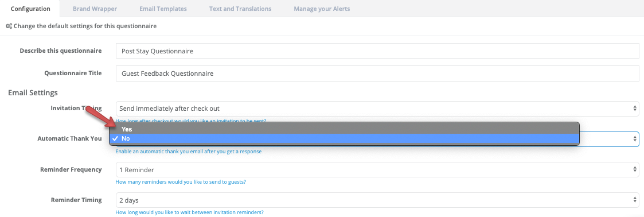644x217 pixels.
Task: Click the Describe this questionnaire text field
Action: (x=377, y=51)
